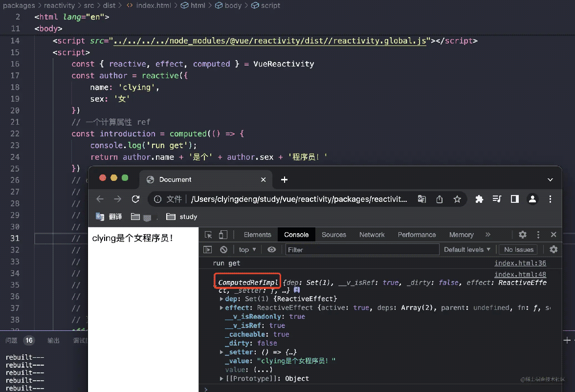Viewport: 575px width, 392px height.
Task: Toggle the live expression eye icon
Action: 271,250
